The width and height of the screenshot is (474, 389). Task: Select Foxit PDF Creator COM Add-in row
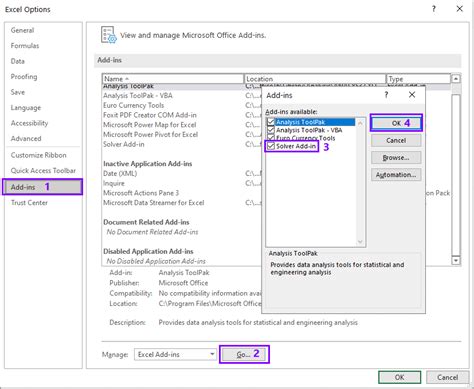tap(182, 115)
